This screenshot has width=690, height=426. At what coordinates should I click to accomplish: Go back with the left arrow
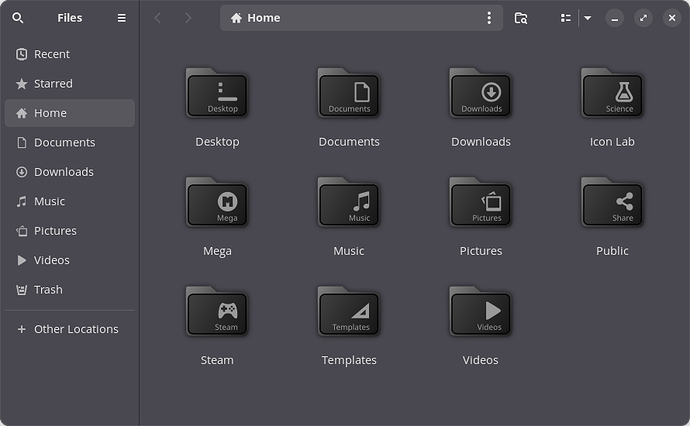click(158, 18)
